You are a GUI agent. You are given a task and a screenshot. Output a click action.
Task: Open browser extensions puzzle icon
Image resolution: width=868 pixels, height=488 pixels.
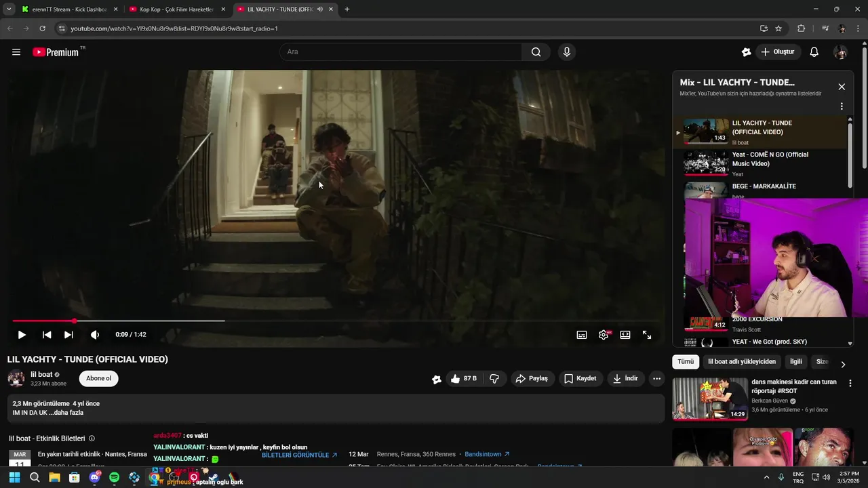(x=801, y=28)
